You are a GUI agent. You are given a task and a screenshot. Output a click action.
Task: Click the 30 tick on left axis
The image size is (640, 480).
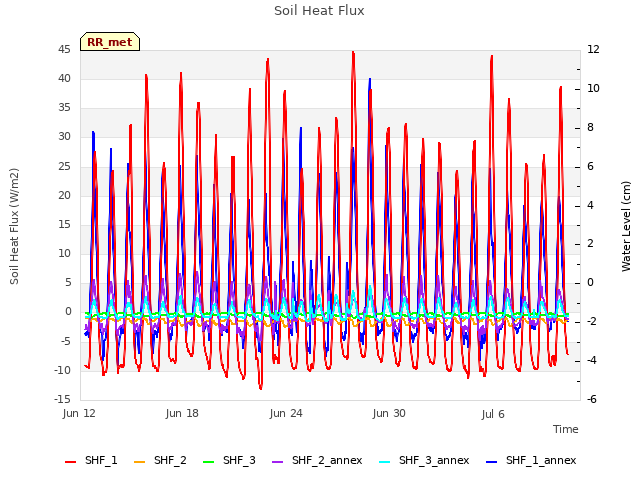[x=64, y=136]
